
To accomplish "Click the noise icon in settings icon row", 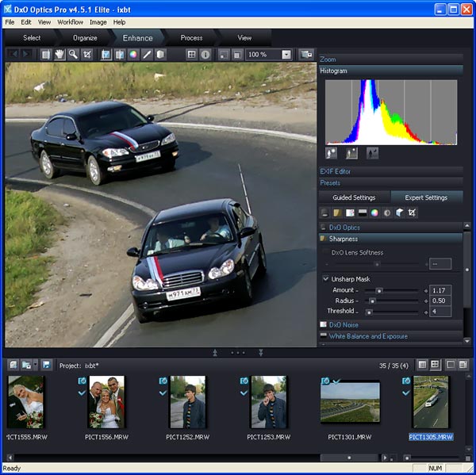I will pyautogui.click(x=350, y=213).
